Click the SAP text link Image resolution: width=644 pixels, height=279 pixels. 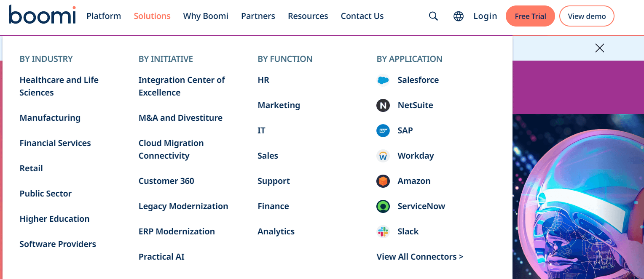(x=405, y=130)
